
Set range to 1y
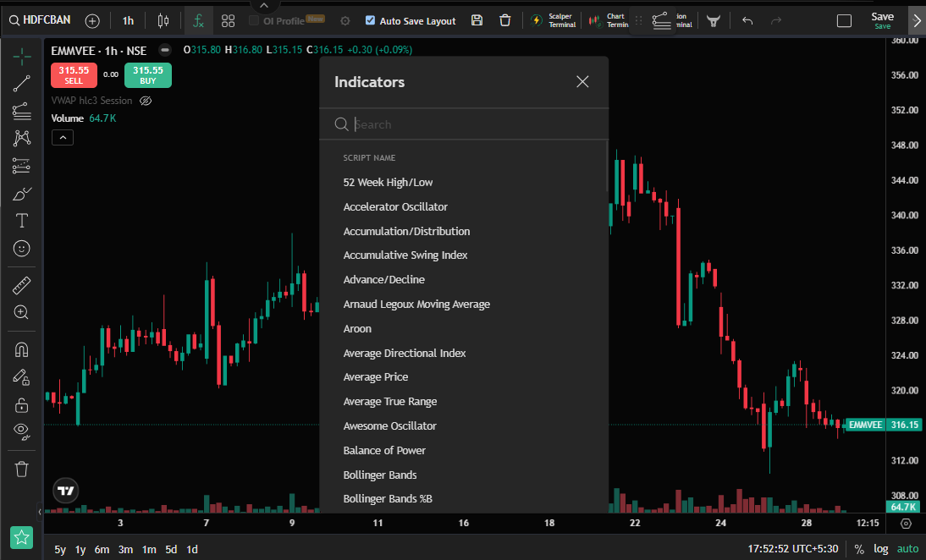(80, 549)
